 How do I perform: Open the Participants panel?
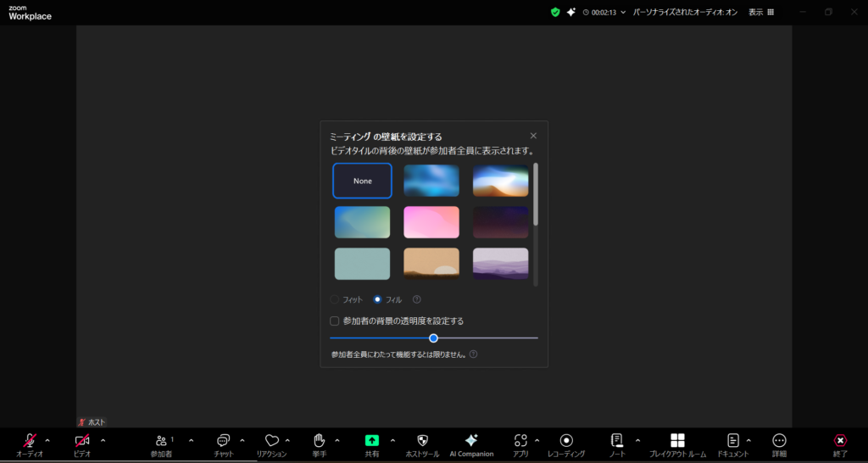[x=161, y=441]
